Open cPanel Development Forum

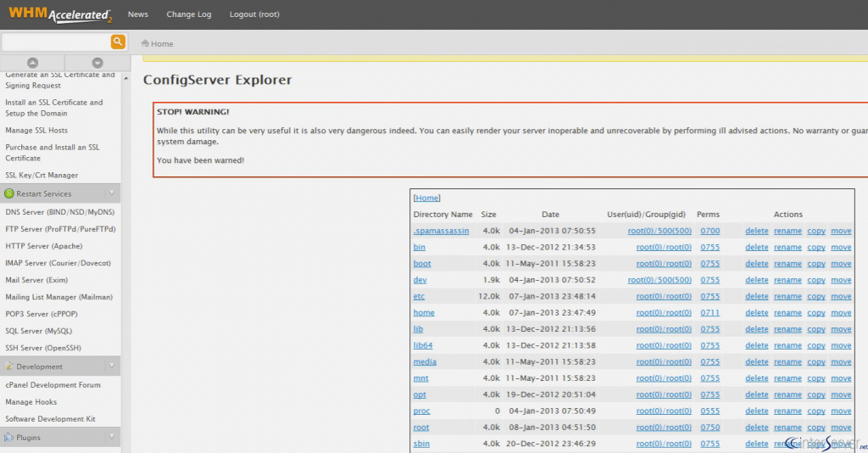coord(53,385)
